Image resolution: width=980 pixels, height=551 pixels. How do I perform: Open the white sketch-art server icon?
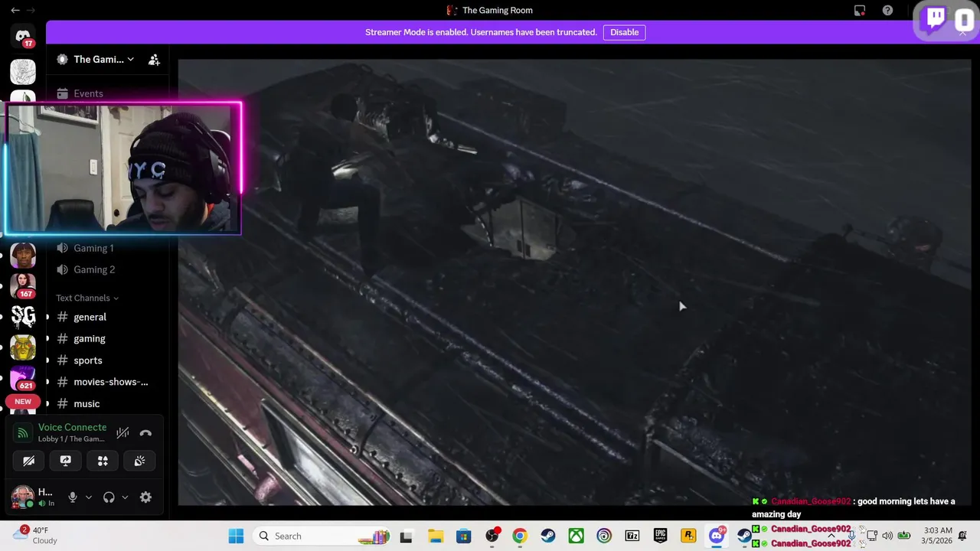tap(23, 71)
